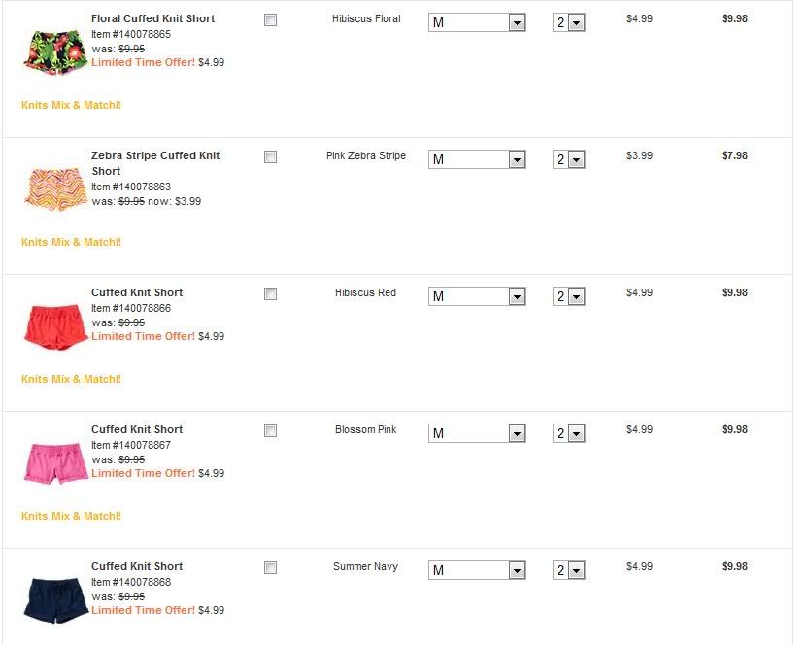This screenshot has height=645, width=812.
Task: Expand the Pink Zebra Stripe size dropdown
Action: [477, 159]
